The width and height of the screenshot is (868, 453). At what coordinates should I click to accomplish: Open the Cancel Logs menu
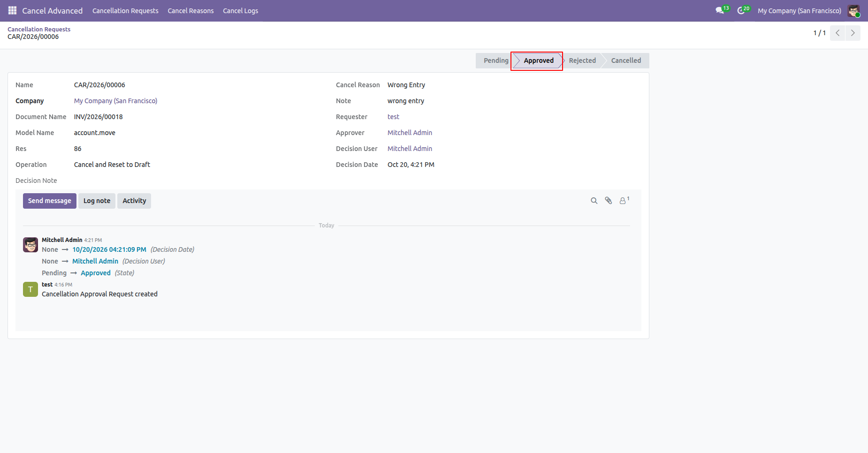240,11
